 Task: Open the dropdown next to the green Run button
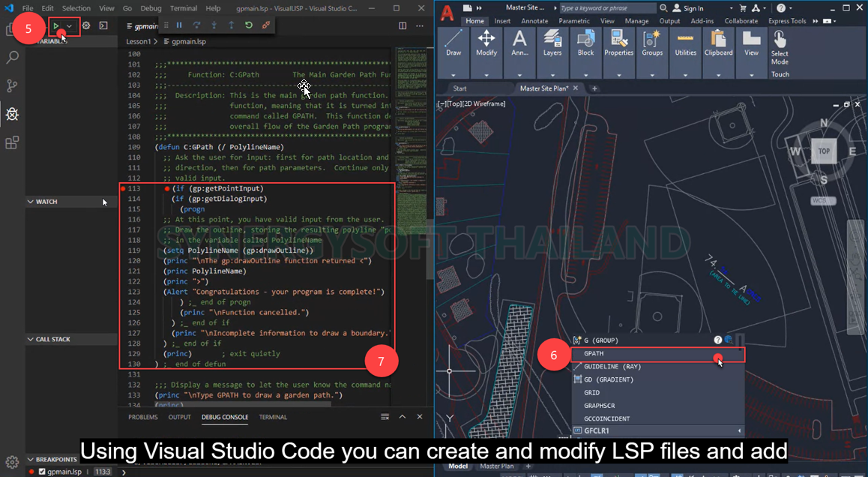(70, 25)
